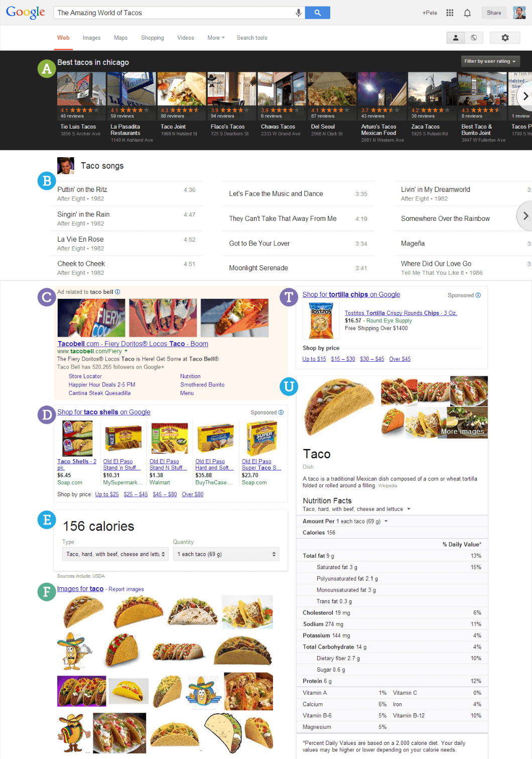Open the Tostitos Tortilla Crispy Rounds Chips listing

[401, 313]
